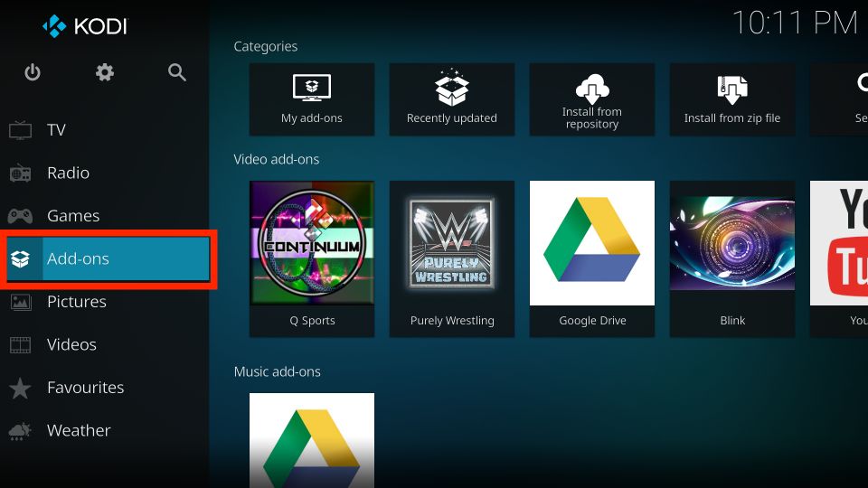Open the Google Drive music add-on

click(x=312, y=440)
